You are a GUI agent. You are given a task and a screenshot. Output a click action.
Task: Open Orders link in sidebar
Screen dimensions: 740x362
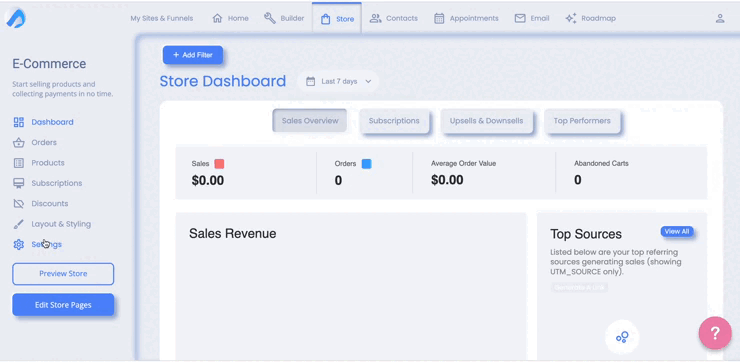pyautogui.click(x=44, y=143)
